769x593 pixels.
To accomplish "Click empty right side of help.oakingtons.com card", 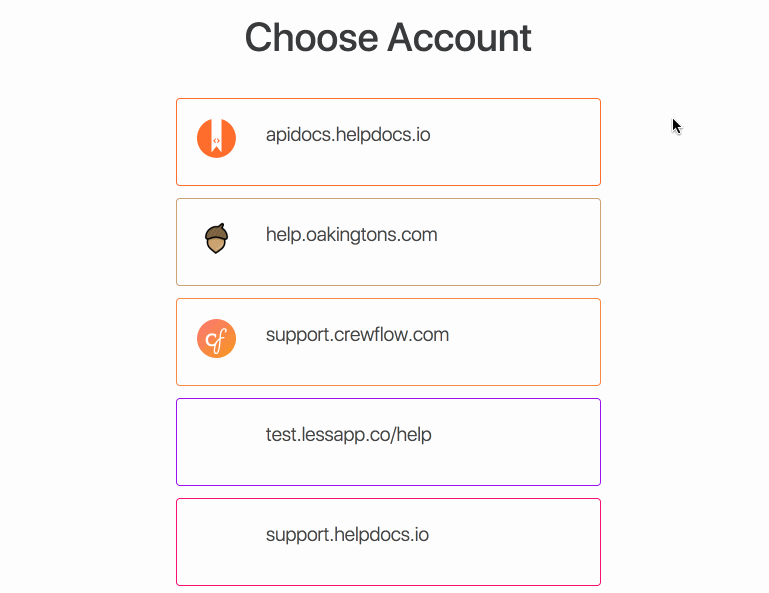I will click(519, 242).
